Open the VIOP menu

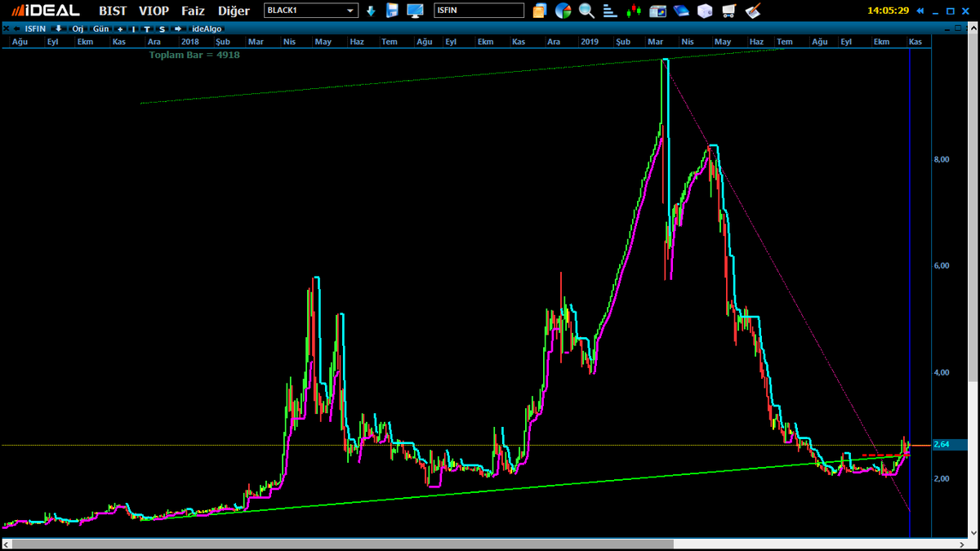click(x=154, y=11)
